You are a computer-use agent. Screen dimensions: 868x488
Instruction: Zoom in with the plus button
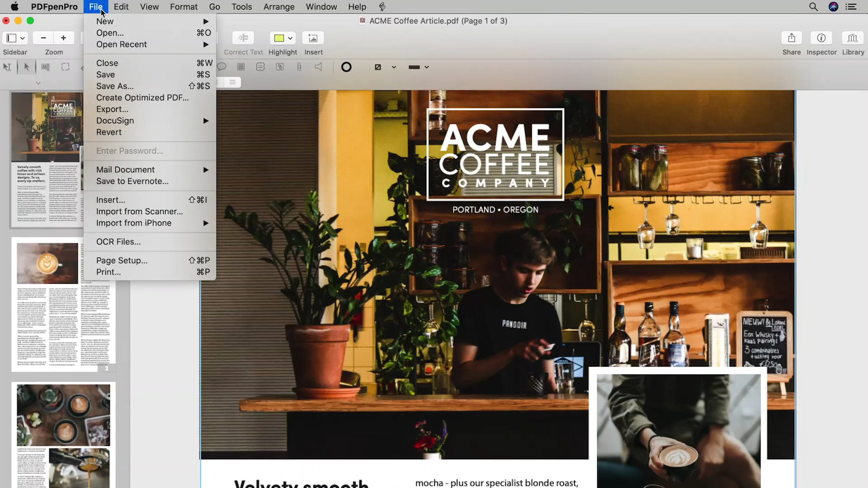(x=64, y=38)
